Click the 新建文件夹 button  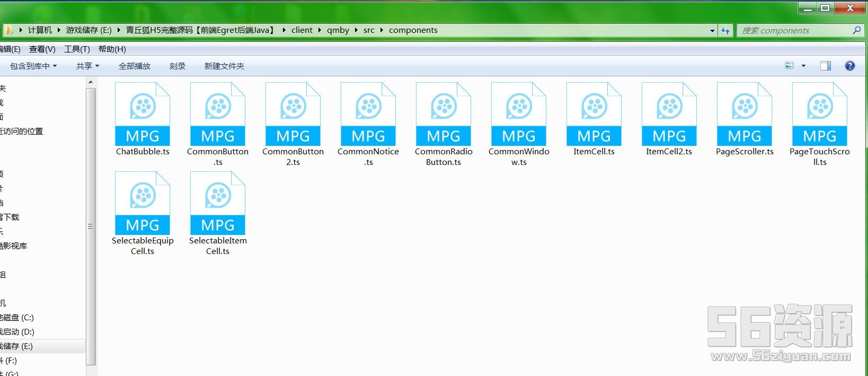click(x=224, y=66)
